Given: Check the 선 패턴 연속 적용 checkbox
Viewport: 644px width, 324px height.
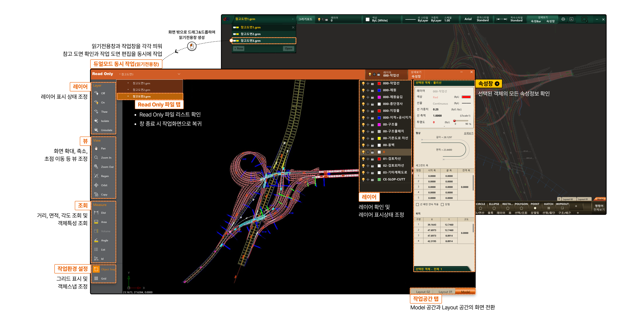Looking at the screenshot, I should pyautogui.click(x=417, y=205).
